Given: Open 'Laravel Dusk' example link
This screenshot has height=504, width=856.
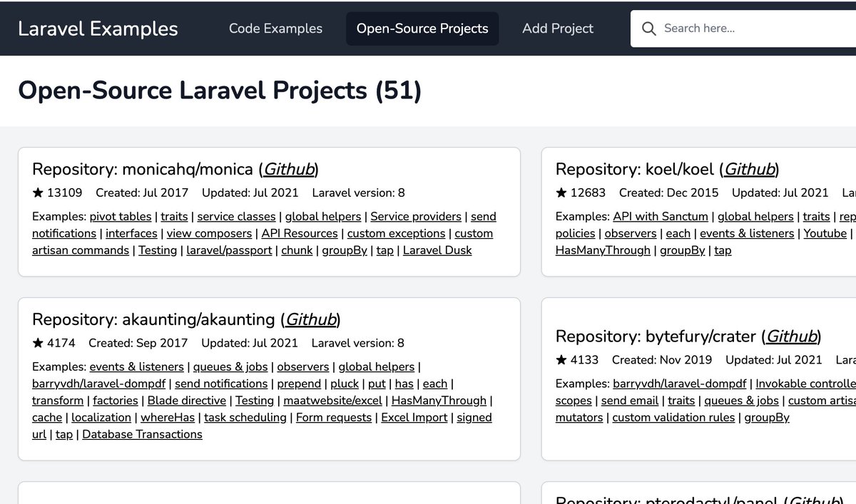Looking at the screenshot, I should [437, 251].
